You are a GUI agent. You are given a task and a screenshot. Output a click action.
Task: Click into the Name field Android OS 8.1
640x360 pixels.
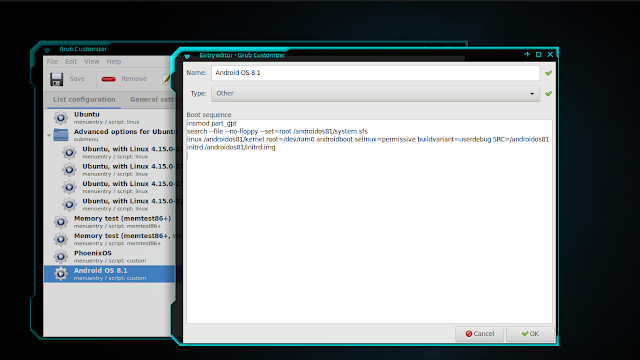coord(376,73)
